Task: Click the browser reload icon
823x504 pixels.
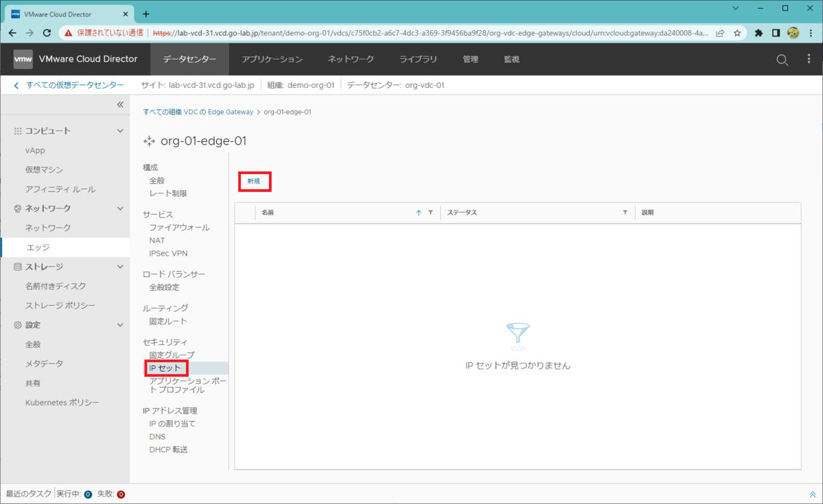Action: (47, 32)
